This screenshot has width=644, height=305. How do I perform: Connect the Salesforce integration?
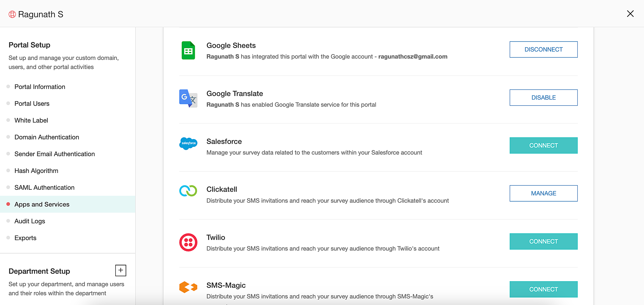tap(543, 146)
